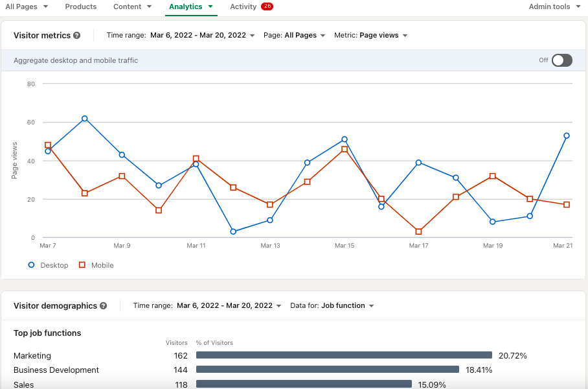
Task: Click the Desktop peak data point at 62
Action: tap(85, 119)
